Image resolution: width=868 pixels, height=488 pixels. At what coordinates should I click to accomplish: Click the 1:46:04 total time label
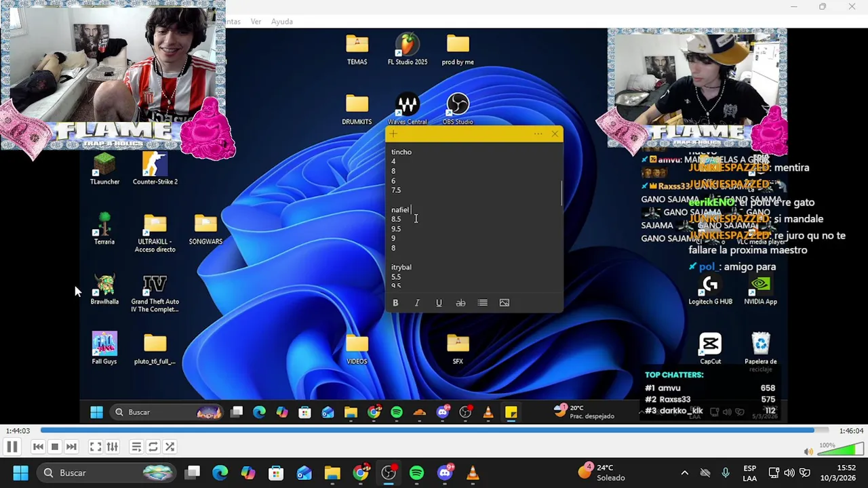click(x=850, y=431)
